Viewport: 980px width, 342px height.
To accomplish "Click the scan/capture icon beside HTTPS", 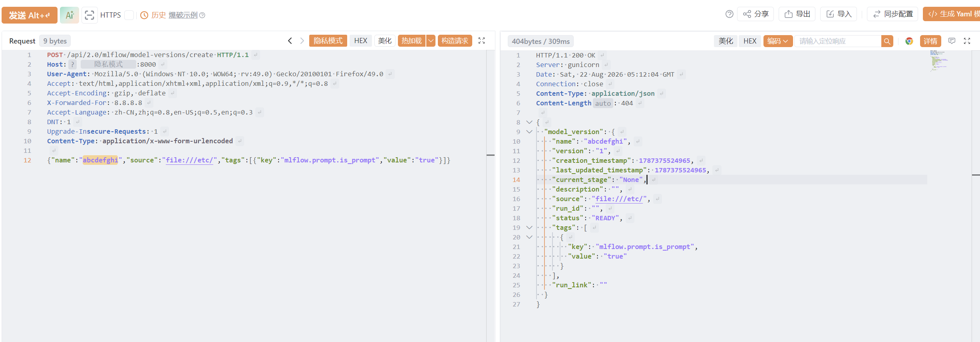I will click(89, 15).
